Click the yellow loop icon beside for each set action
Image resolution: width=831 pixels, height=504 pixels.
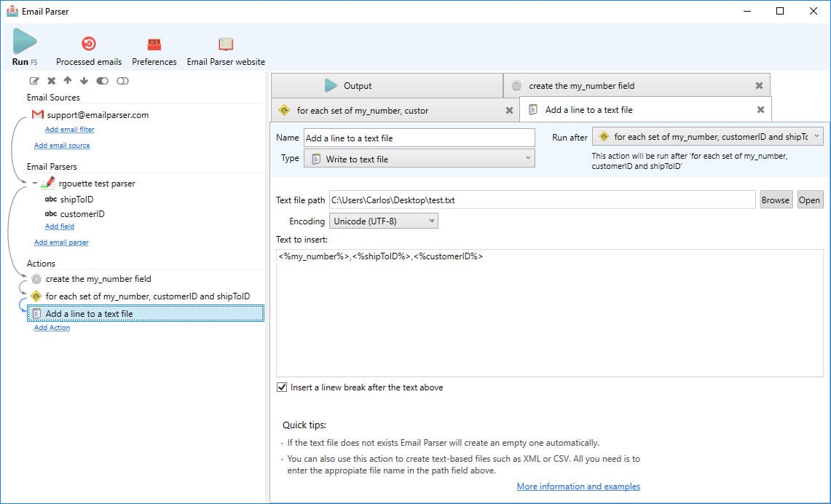click(36, 296)
